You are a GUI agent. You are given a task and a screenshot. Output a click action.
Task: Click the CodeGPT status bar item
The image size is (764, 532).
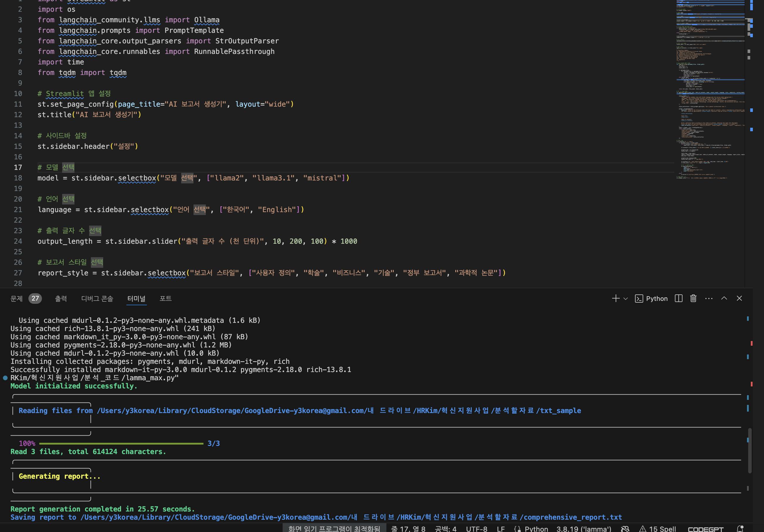pos(705,529)
